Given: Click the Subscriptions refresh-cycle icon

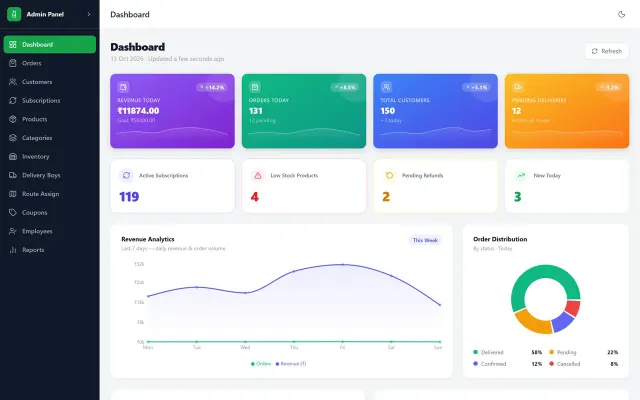Looking at the screenshot, I should click(x=13, y=100).
